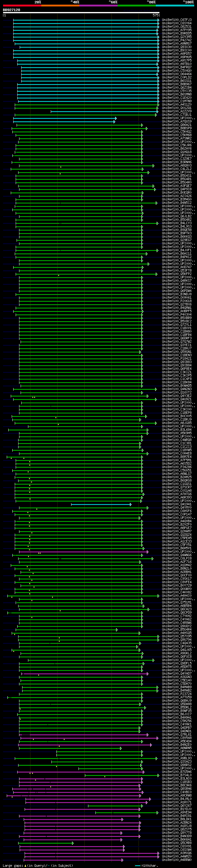197x868 pixels.
Task: Click the short cyan alignment bar of UniRef100_Q41941
Action: [x=101, y=504]
